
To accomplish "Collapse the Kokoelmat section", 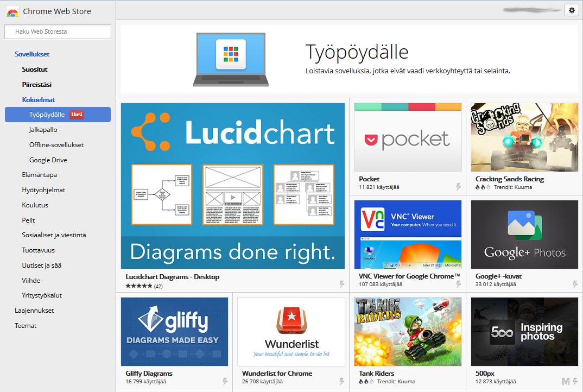I will point(38,100).
